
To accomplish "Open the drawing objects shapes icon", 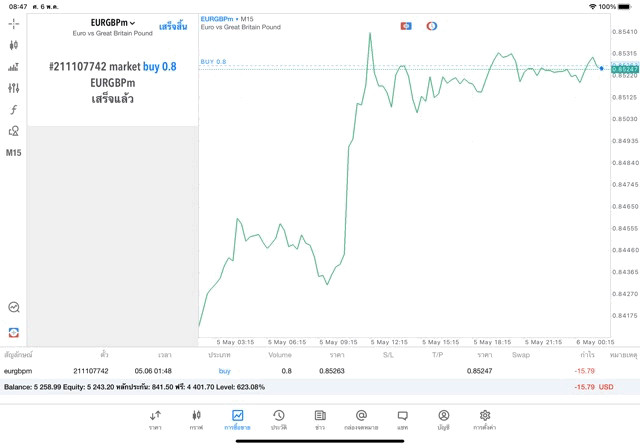I will coord(13,131).
